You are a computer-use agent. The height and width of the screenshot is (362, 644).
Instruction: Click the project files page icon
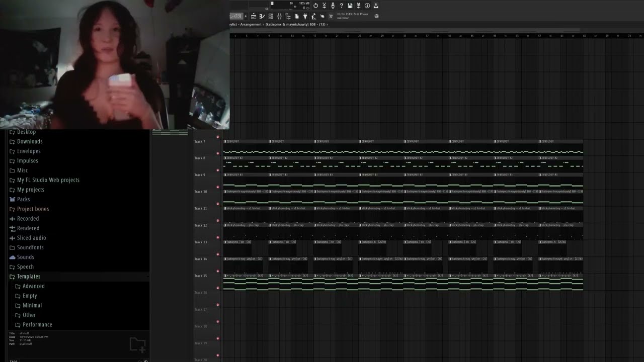297,16
